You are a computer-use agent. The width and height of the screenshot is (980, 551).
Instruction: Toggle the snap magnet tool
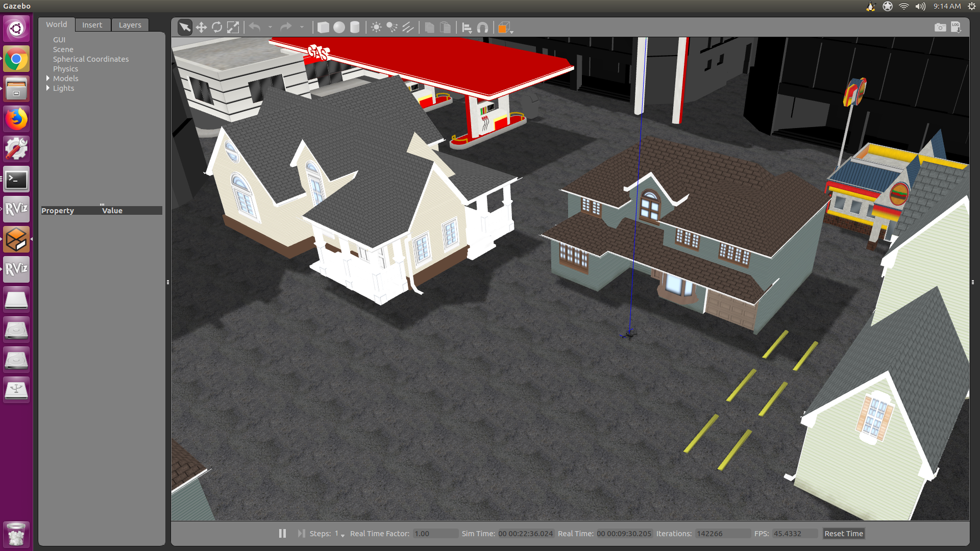pos(482,28)
